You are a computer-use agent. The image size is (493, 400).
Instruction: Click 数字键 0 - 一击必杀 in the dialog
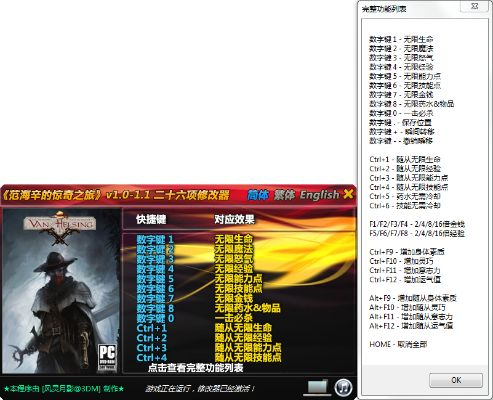[x=401, y=113]
